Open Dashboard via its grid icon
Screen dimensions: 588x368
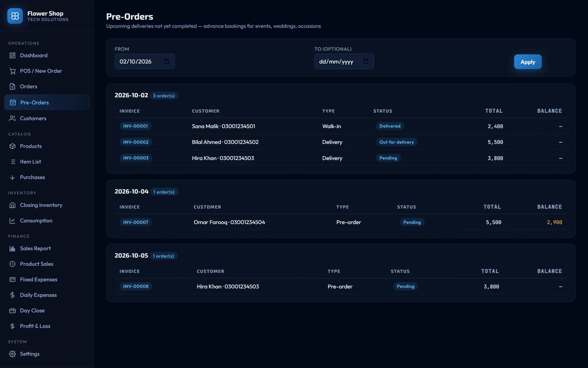coord(12,55)
